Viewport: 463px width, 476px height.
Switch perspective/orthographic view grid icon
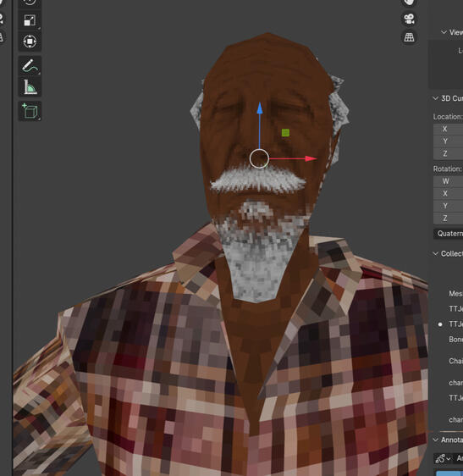[x=409, y=37]
